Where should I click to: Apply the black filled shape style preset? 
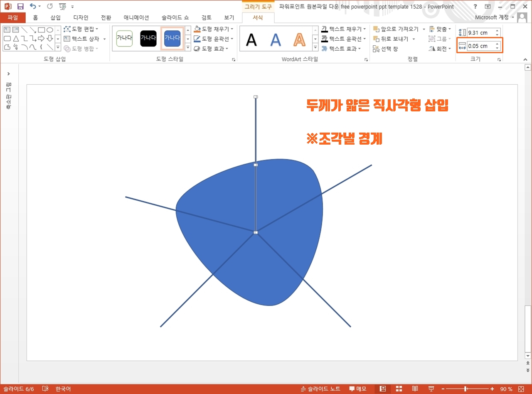tap(148, 38)
